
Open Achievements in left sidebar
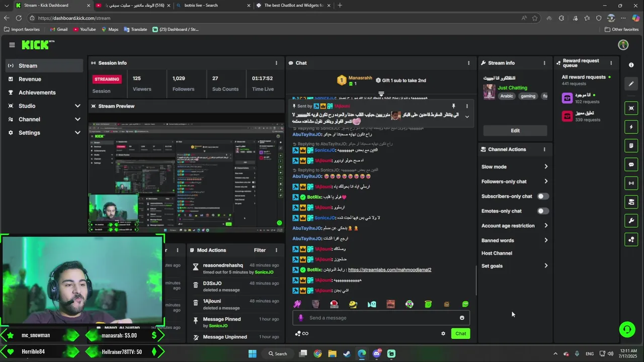pyautogui.click(x=44, y=93)
